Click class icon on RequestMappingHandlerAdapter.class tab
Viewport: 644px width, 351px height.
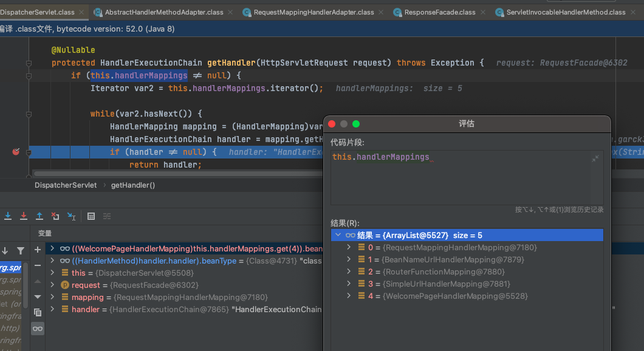pyautogui.click(x=247, y=12)
